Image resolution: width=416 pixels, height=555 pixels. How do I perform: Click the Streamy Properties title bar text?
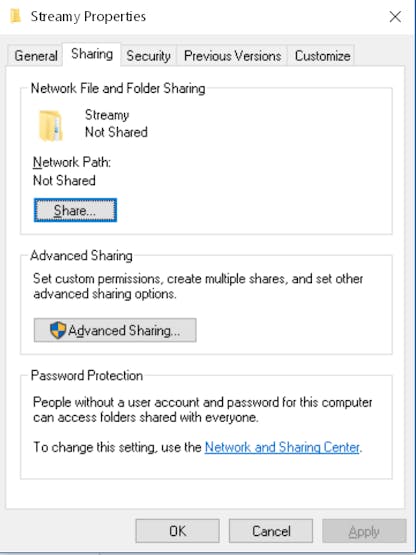88,16
